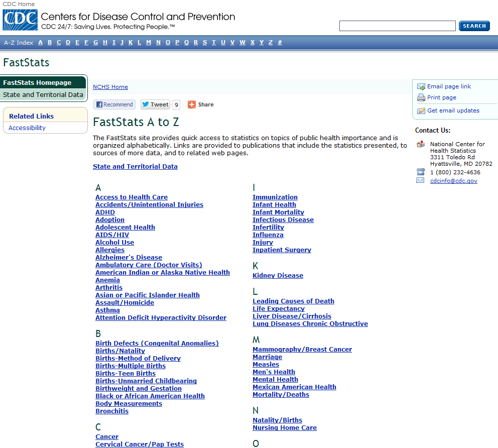
Task: Click the Facebook Recommend button
Action: pos(114,104)
